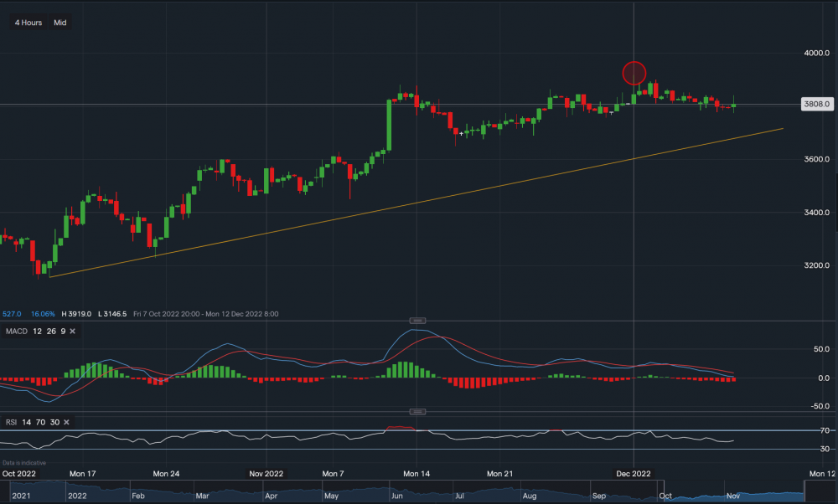Click the RSI 70 overbought level label
This screenshot has height=504, width=838.
[x=825, y=430]
